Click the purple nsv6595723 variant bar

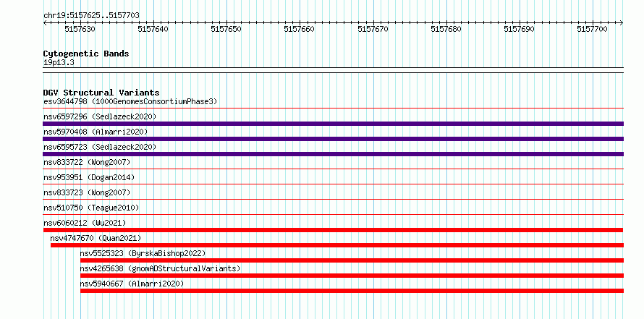click(x=333, y=154)
